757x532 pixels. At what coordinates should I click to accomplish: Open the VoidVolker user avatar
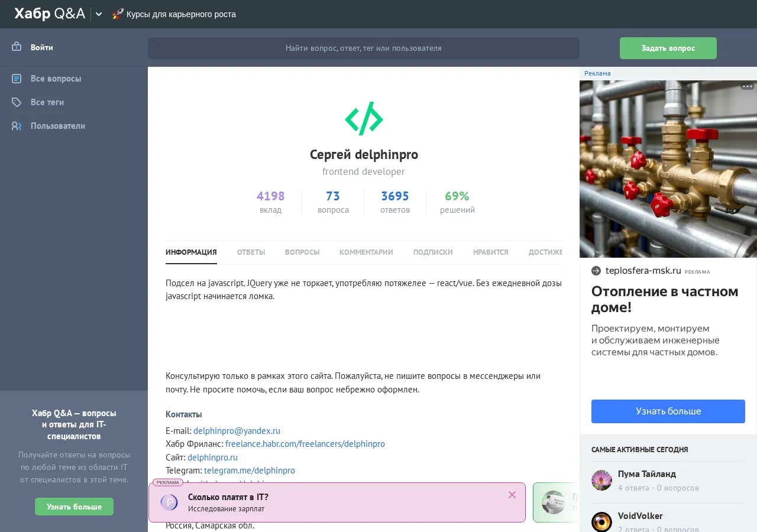[601, 522]
